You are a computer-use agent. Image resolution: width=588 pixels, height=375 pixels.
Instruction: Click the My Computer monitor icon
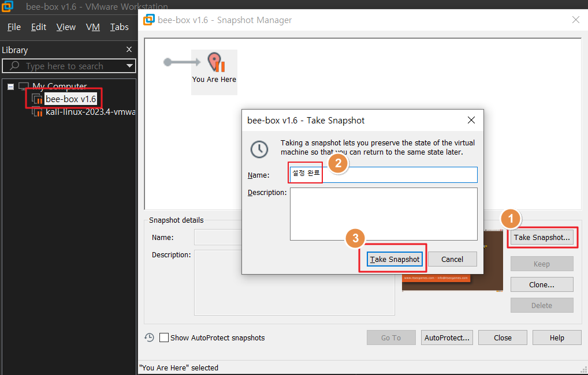click(x=24, y=87)
